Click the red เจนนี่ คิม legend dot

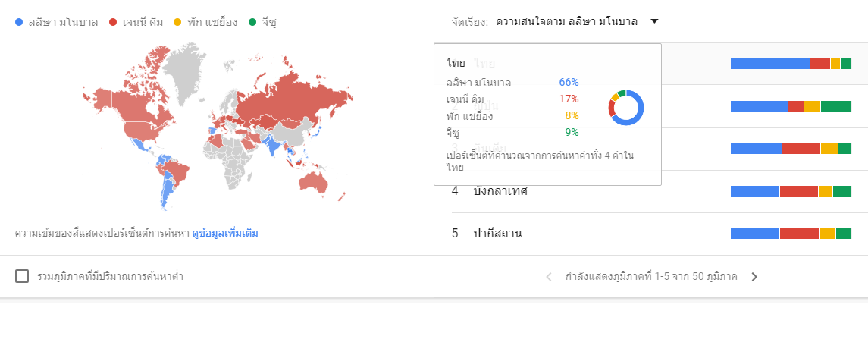click(113, 22)
